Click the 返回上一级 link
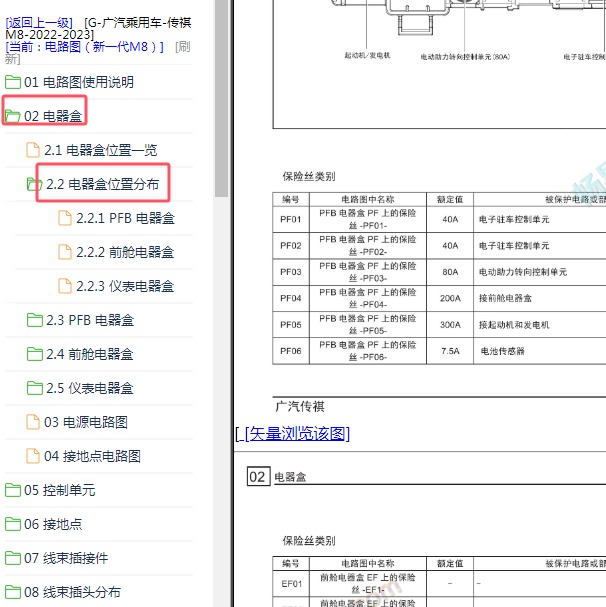606x607 pixels. point(39,23)
